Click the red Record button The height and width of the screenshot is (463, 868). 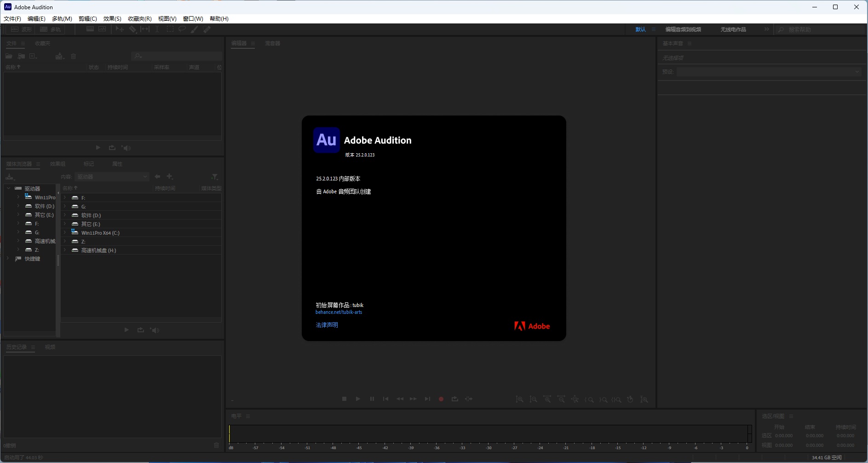pyautogui.click(x=441, y=399)
